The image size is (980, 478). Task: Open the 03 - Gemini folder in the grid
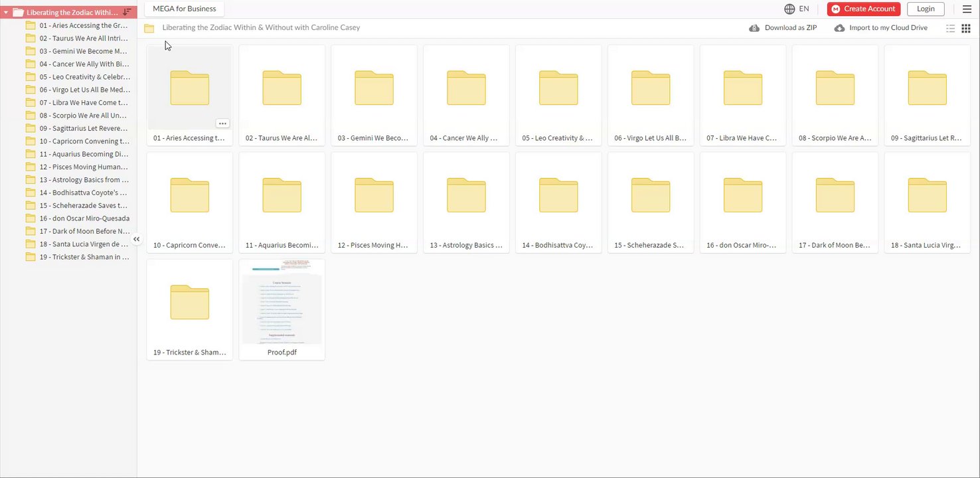pos(374,95)
